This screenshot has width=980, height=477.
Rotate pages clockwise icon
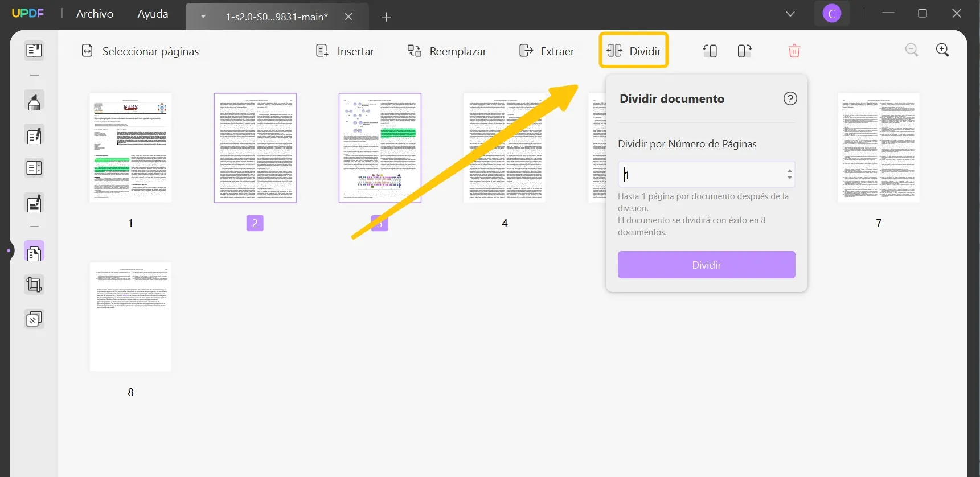click(x=744, y=51)
